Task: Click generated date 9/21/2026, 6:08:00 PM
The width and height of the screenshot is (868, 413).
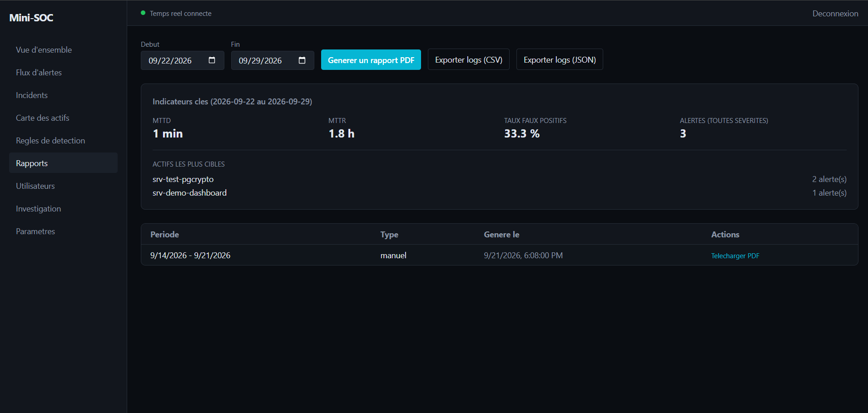Action: tap(523, 256)
